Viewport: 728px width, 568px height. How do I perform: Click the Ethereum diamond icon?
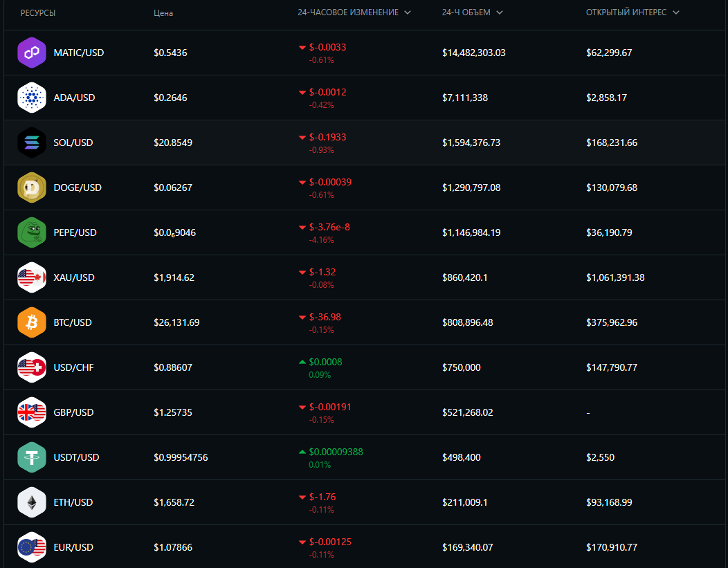click(31, 502)
